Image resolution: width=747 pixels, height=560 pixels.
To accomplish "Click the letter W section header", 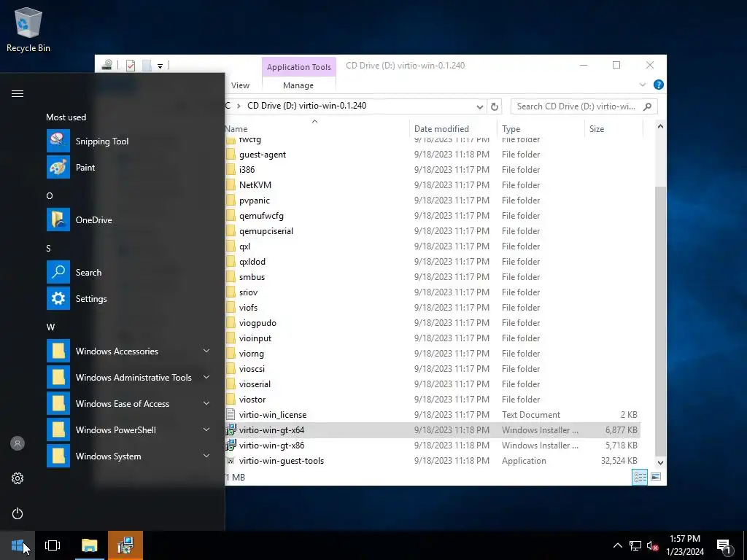I will coord(50,327).
